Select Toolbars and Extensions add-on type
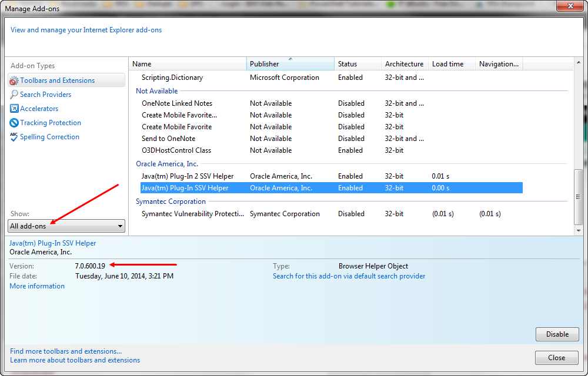 66,80
